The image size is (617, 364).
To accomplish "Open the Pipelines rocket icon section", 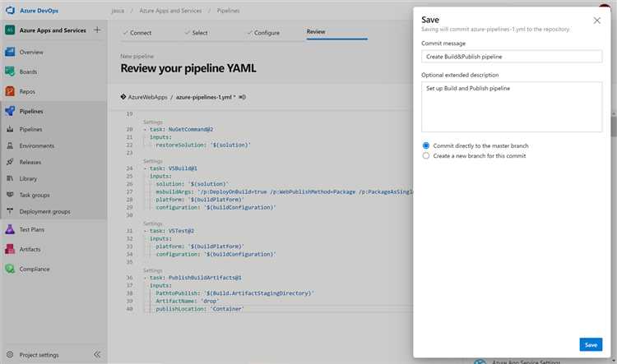I will click(x=10, y=111).
